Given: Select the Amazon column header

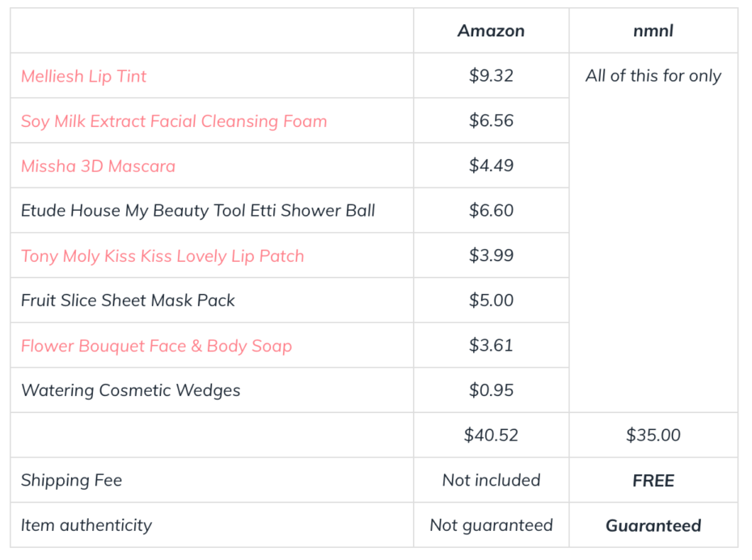Looking at the screenshot, I should coord(491,31).
